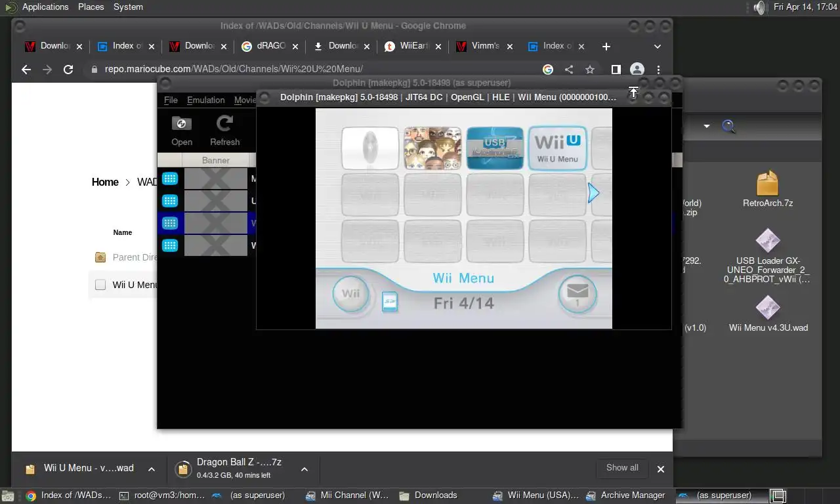Click Chrome's forward arrow
The height and width of the screenshot is (504, 840).
tap(47, 70)
